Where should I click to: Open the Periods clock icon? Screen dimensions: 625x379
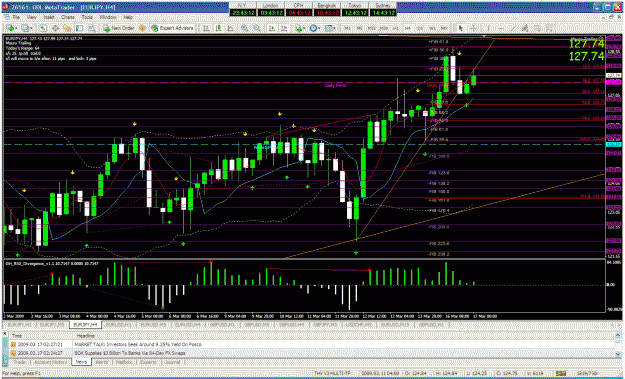tap(314, 28)
